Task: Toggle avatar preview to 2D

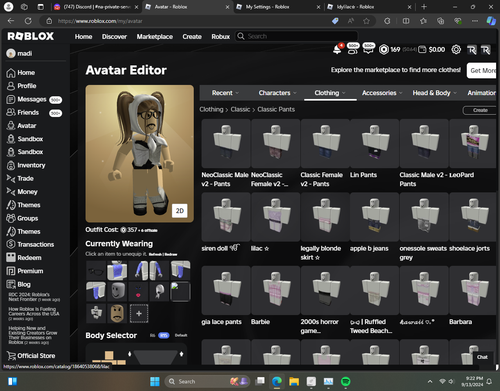Action: (x=180, y=211)
